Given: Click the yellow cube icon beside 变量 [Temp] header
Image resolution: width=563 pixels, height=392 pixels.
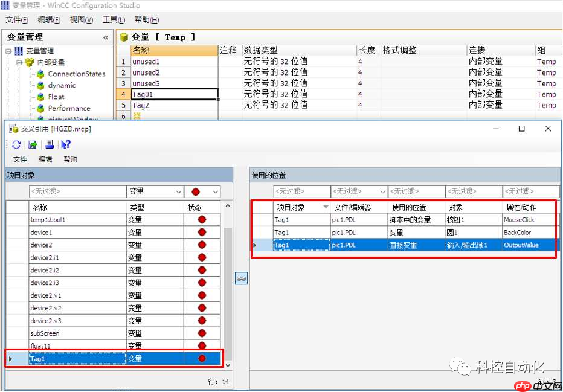Looking at the screenshot, I should click(123, 37).
